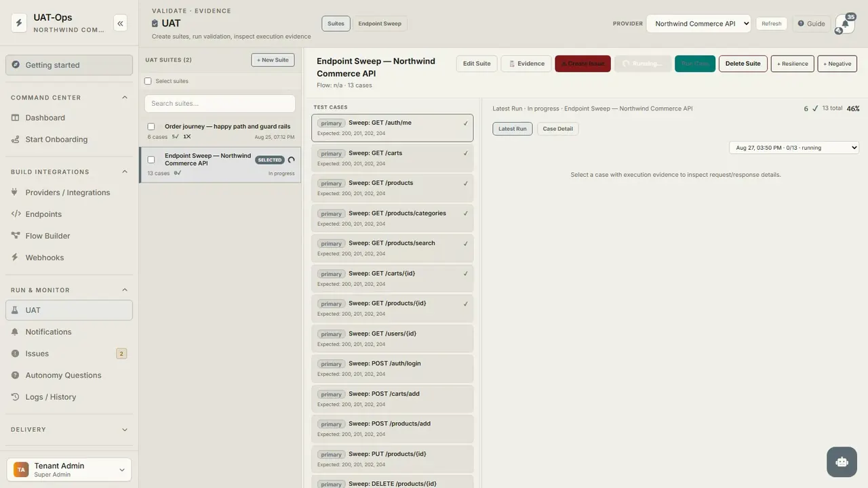This screenshot has width=868, height=488.
Task: Select test case Sweep: POST /auth/login
Action: point(393,369)
